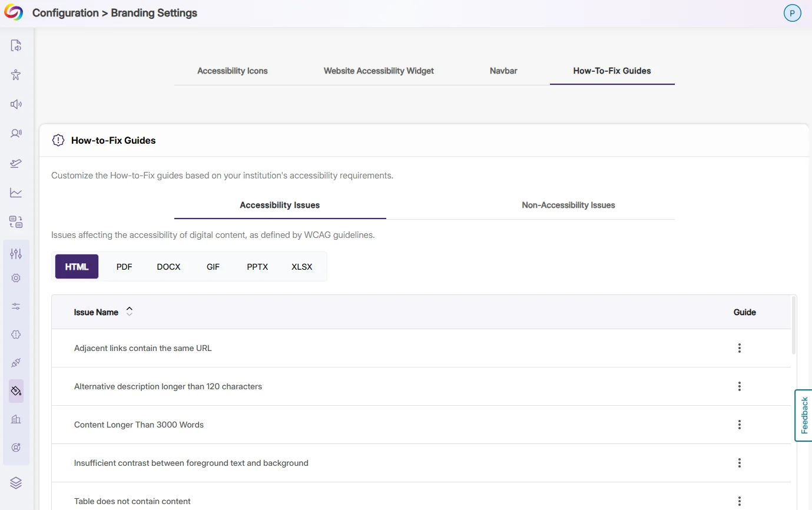This screenshot has height=510, width=812.
Task: Open the Navbar branding tab
Action: [503, 71]
